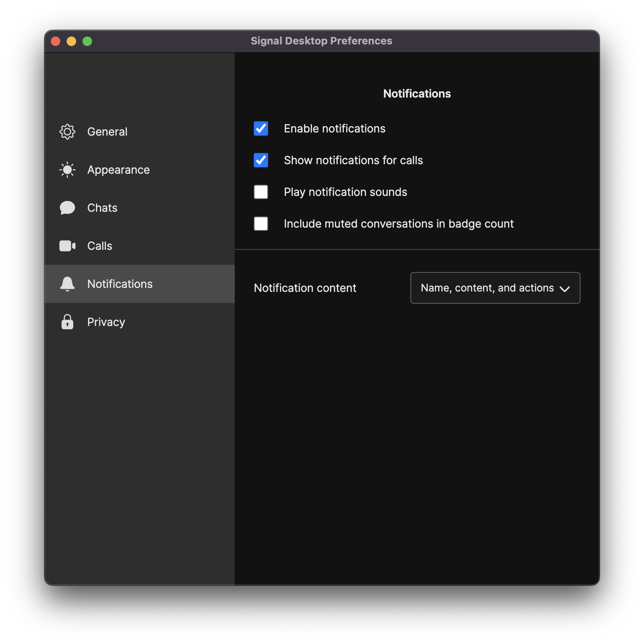
Task: Check Include muted conversations in badge count
Action: coord(261,224)
